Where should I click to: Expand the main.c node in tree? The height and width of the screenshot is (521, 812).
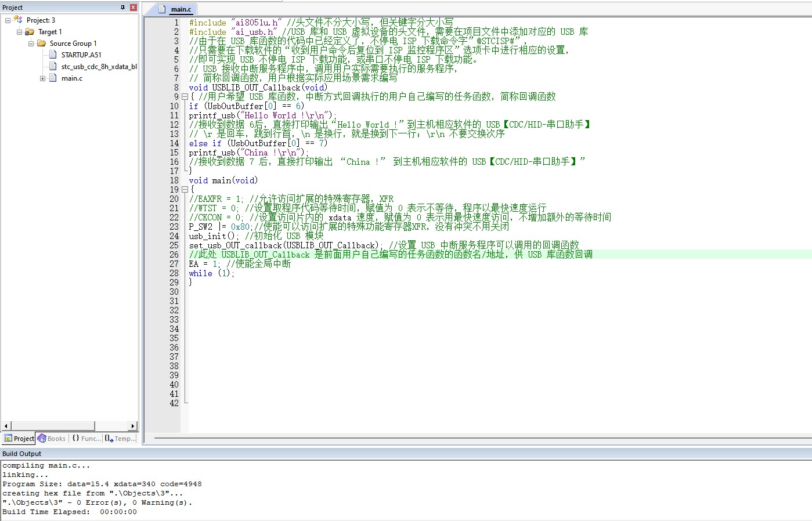click(x=42, y=78)
